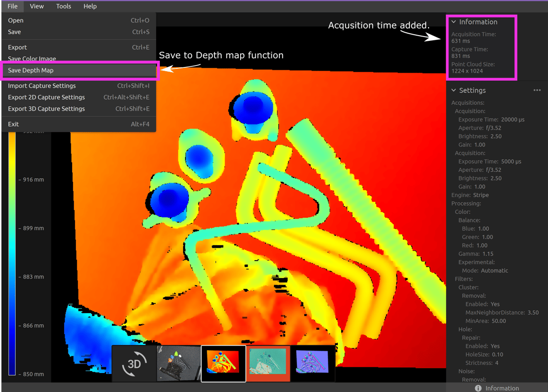Open the Tools menu
Viewport: 548px width, 392px height.
[x=63, y=6]
